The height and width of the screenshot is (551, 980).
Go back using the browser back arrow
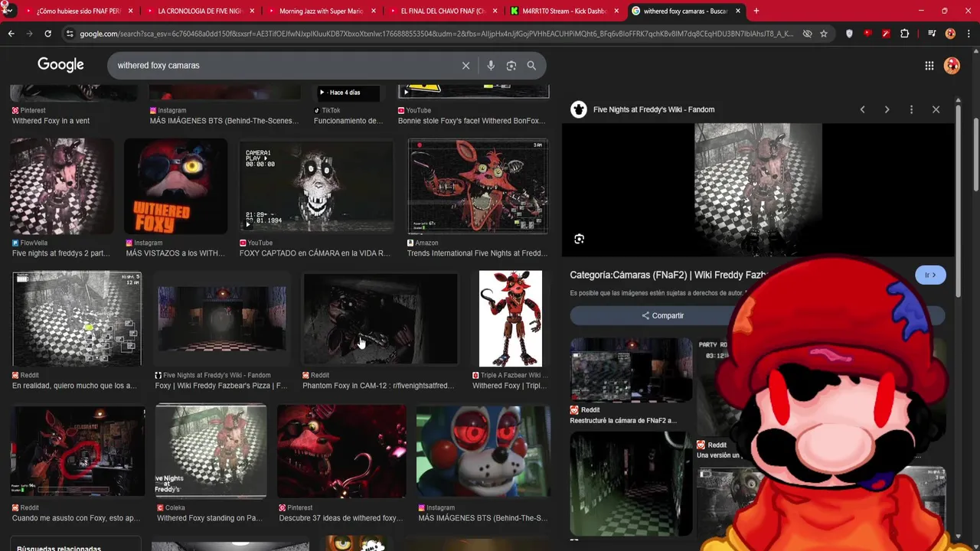(x=11, y=34)
